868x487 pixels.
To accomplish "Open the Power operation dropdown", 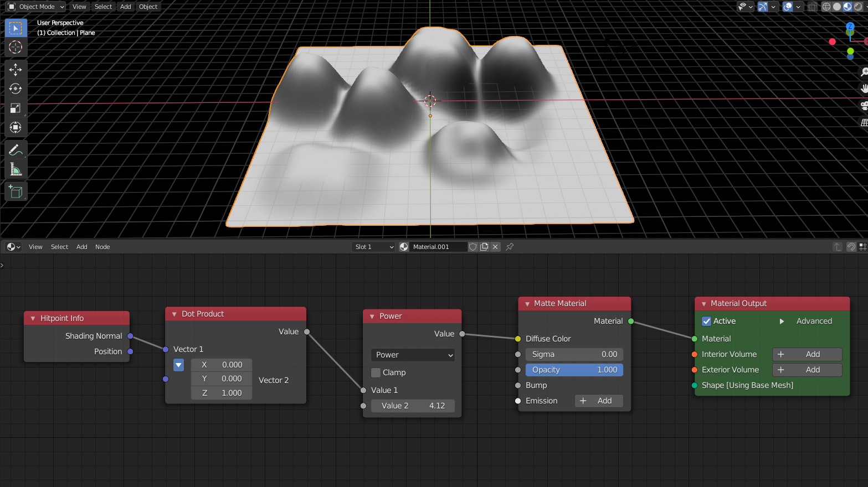I will (x=413, y=355).
